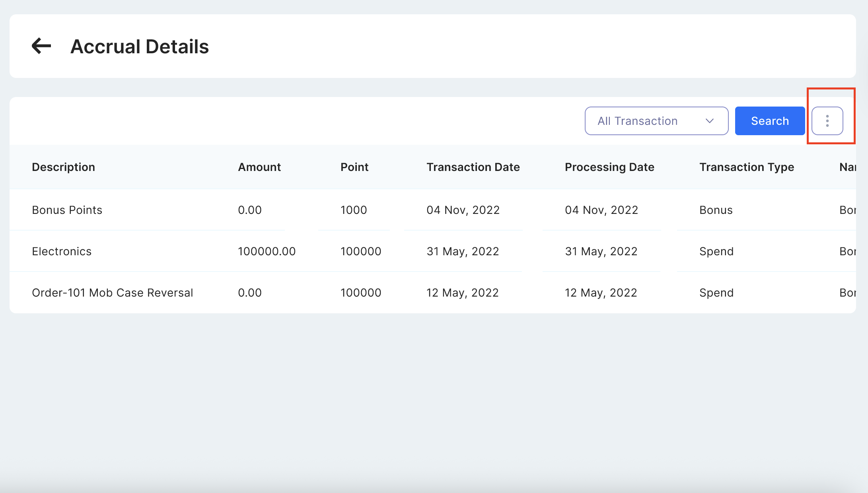Select the Electronics transaction row
The height and width of the screenshot is (493, 868).
(x=62, y=251)
